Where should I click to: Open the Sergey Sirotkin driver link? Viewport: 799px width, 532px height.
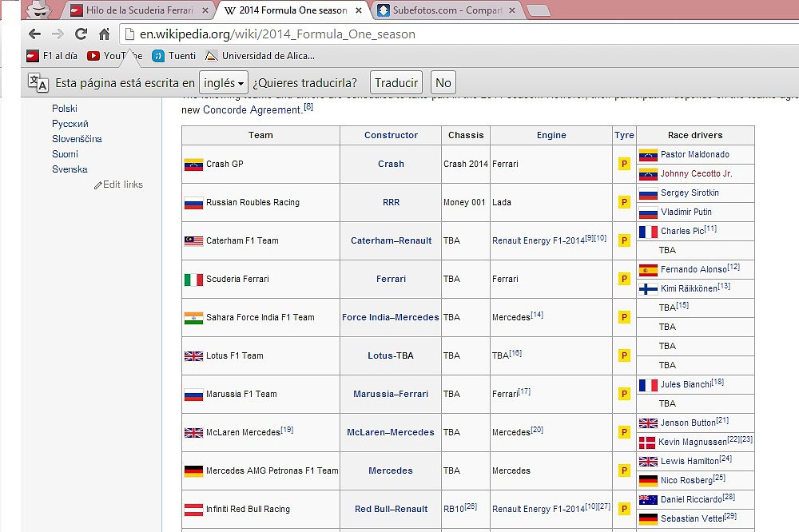pyautogui.click(x=690, y=193)
